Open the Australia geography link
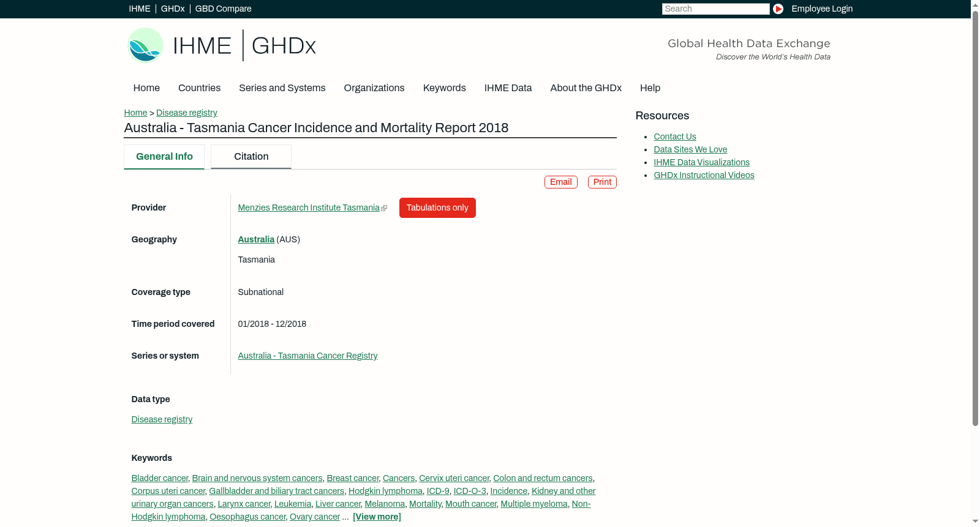Viewport: 980px width, 527px height. [x=256, y=239]
